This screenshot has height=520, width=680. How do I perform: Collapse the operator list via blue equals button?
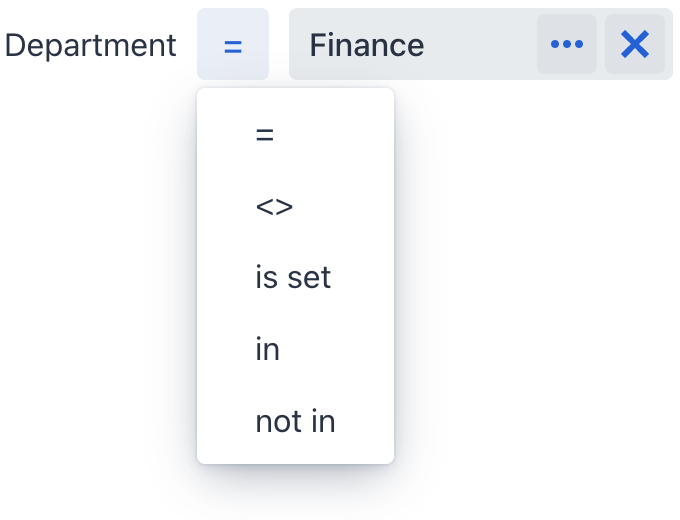click(x=233, y=45)
